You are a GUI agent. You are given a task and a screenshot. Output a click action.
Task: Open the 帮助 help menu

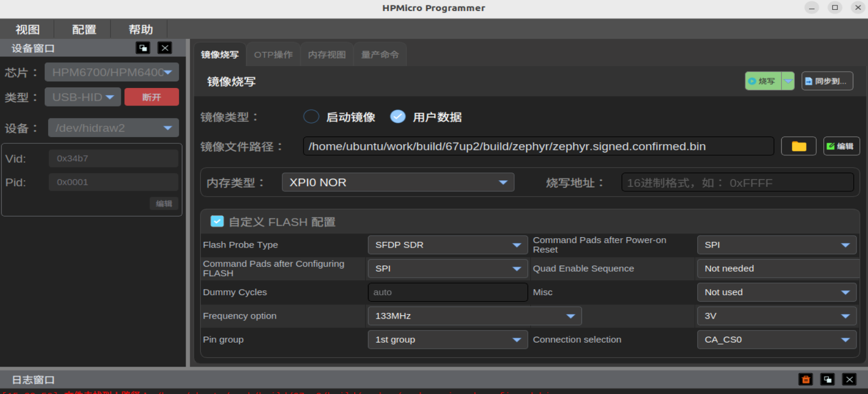(x=141, y=30)
